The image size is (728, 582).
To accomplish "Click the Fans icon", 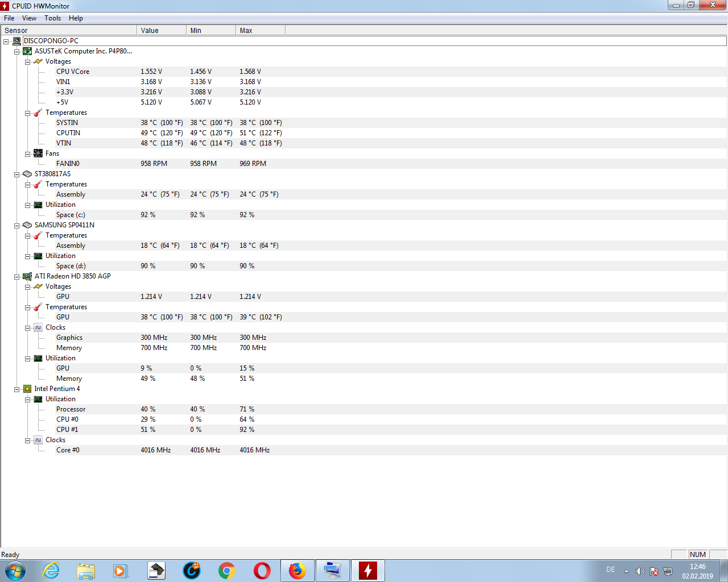I will pyautogui.click(x=38, y=153).
